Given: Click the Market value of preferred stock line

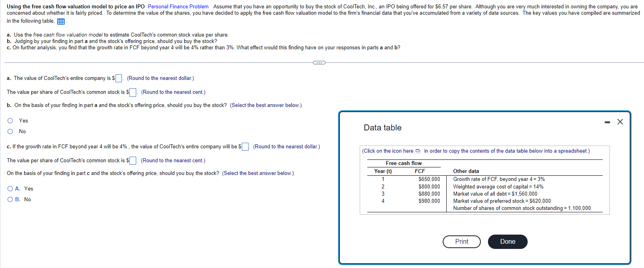Looking at the screenshot, I should (502, 201).
